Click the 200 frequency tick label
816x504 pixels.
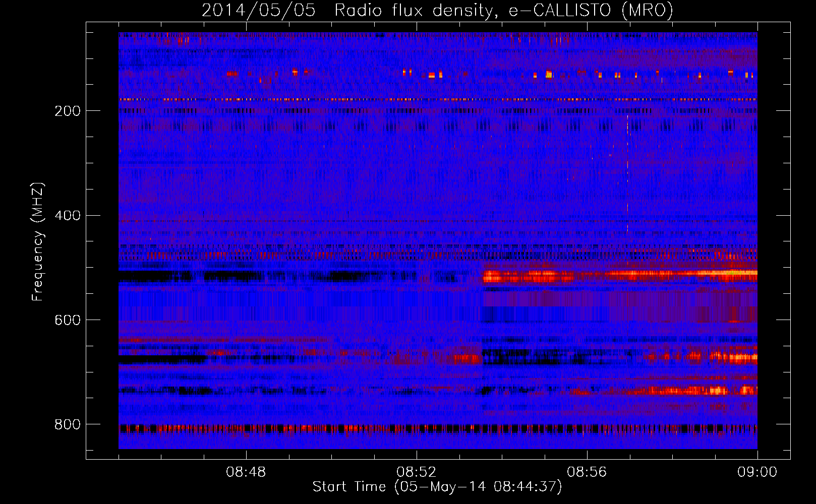click(68, 111)
